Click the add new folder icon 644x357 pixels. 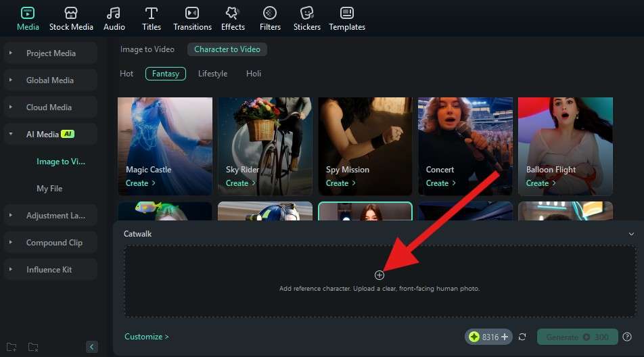click(11, 347)
